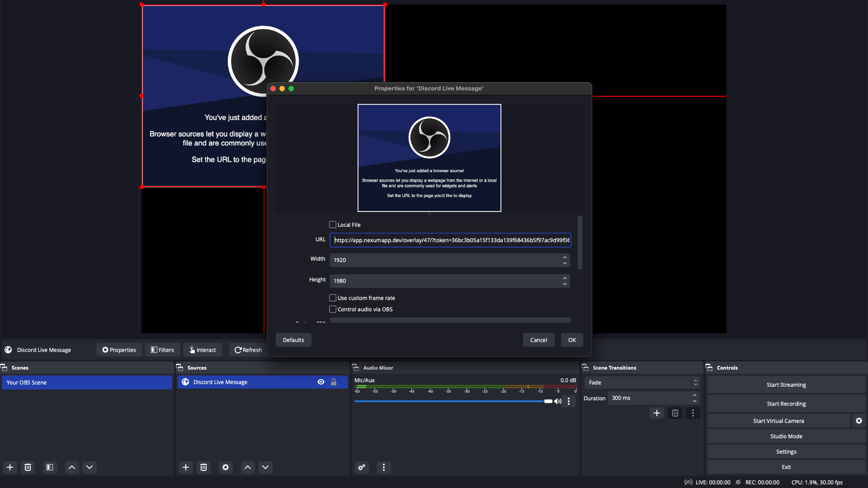The height and width of the screenshot is (488, 868).
Task: Open Mic/Aux three-dot options menu
Action: click(x=569, y=401)
